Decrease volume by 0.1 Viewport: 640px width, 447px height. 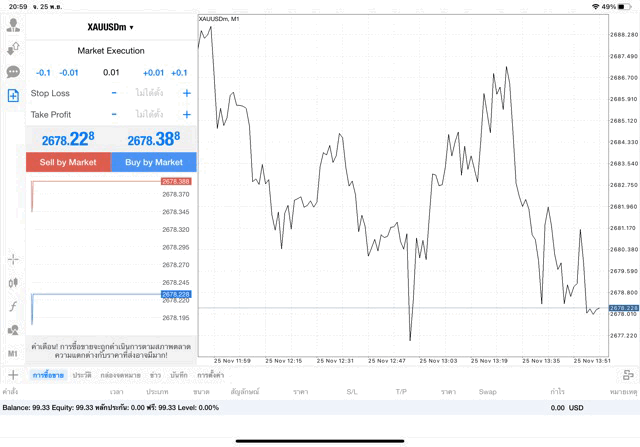pos(43,72)
